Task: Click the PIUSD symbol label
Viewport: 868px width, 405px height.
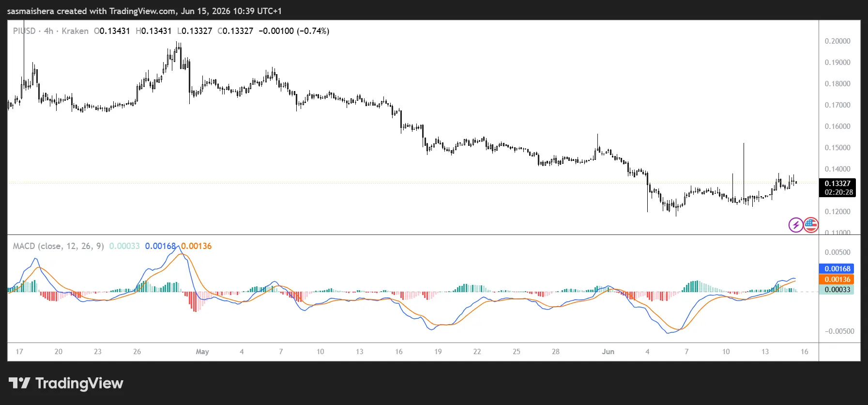Action: click(24, 31)
